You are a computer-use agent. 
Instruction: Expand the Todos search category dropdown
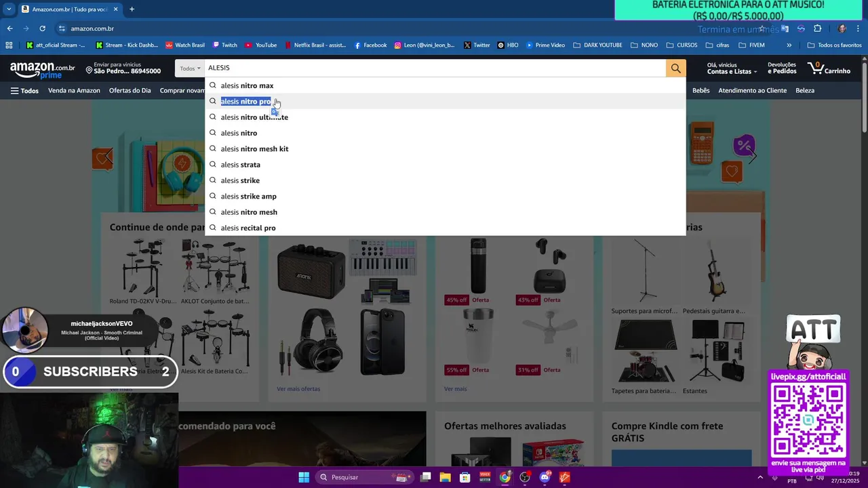pos(190,68)
